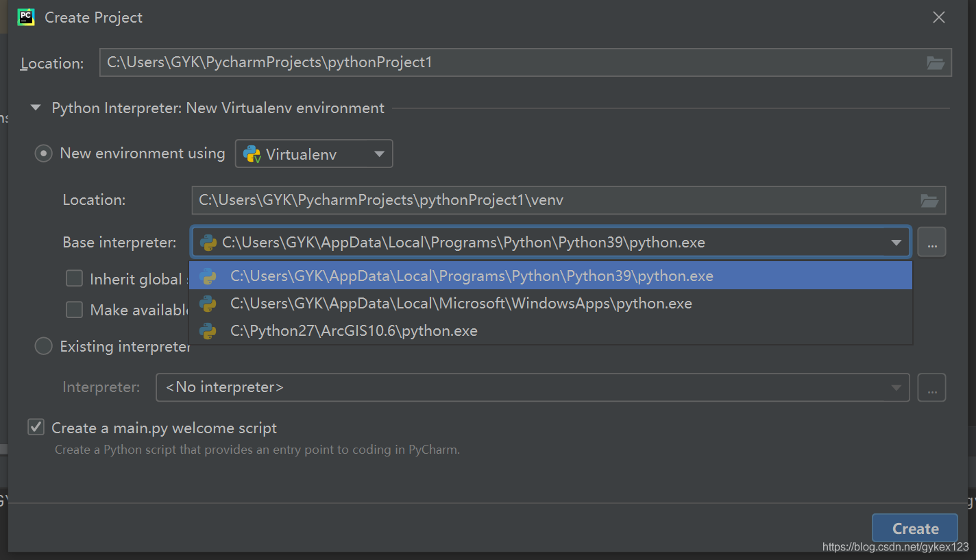Click Python icon in Base interpreter field
The height and width of the screenshot is (560, 976).
208,243
